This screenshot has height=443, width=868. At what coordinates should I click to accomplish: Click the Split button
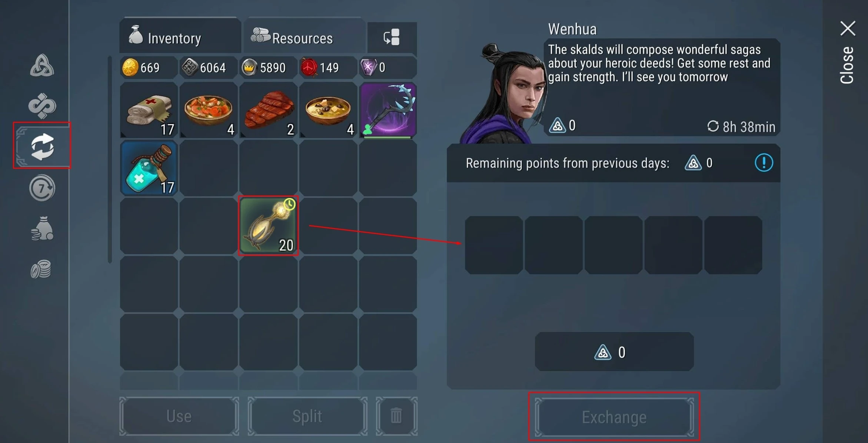tap(307, 416)
